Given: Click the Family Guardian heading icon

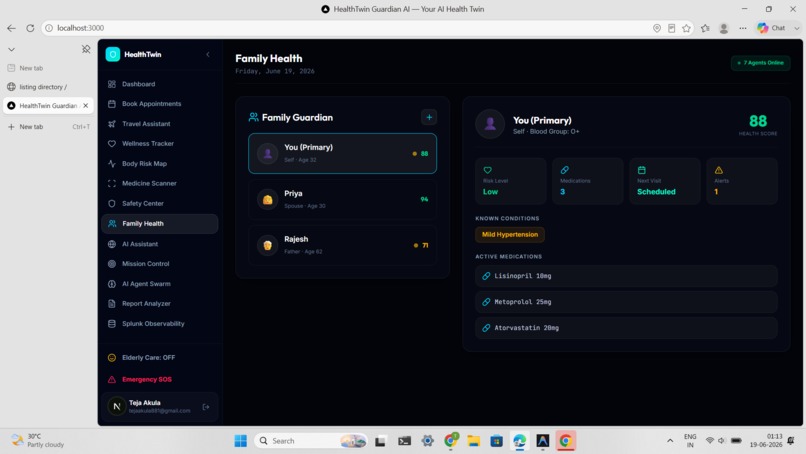Looking at the screenshot, I should point(253,117).
